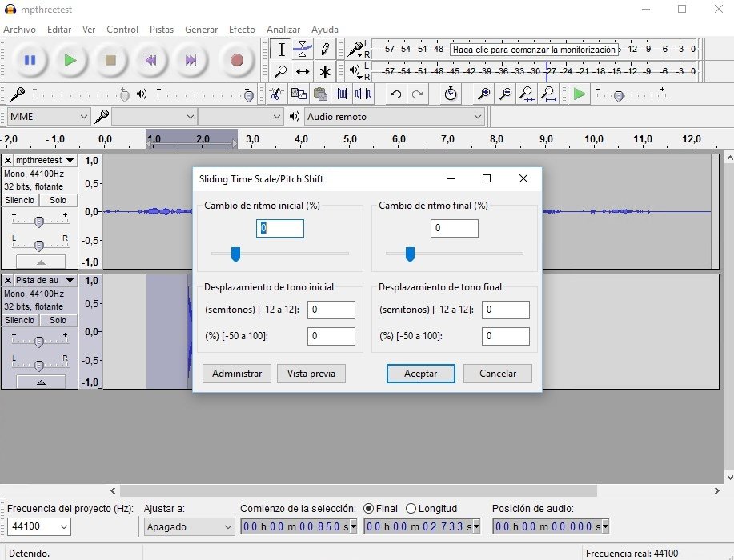
Task: Toggle Solo on mpthreetest track
Action: (x=58, y=200)
